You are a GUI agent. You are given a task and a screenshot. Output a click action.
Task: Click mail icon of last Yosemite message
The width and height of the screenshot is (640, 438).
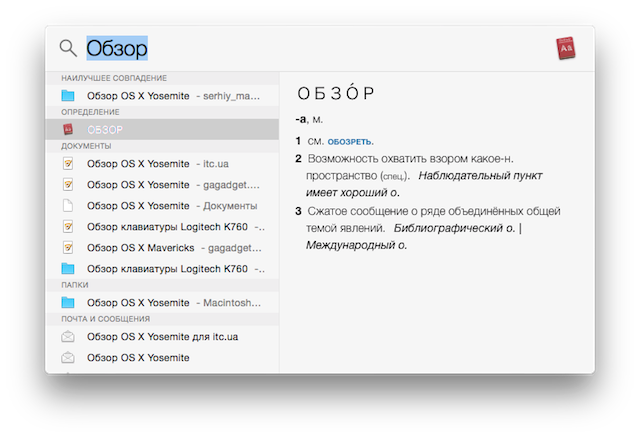[x=68, y=358]
